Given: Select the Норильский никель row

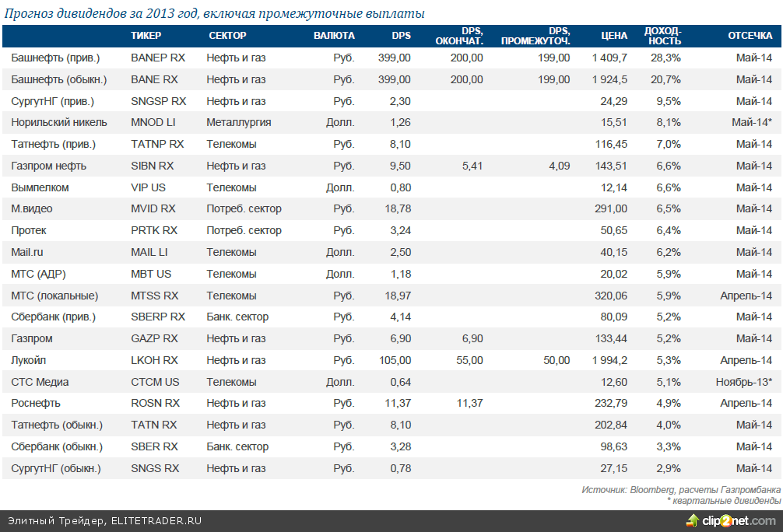Looking at the screenshot, I should tap(391, 122).
